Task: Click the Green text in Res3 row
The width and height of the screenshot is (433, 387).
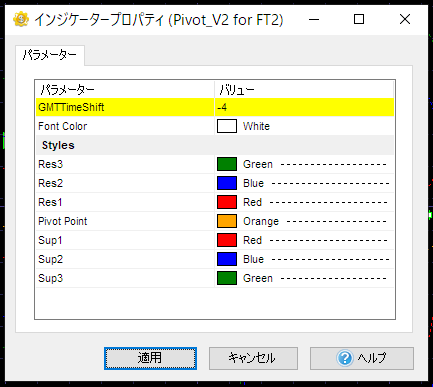Action: 258,164
